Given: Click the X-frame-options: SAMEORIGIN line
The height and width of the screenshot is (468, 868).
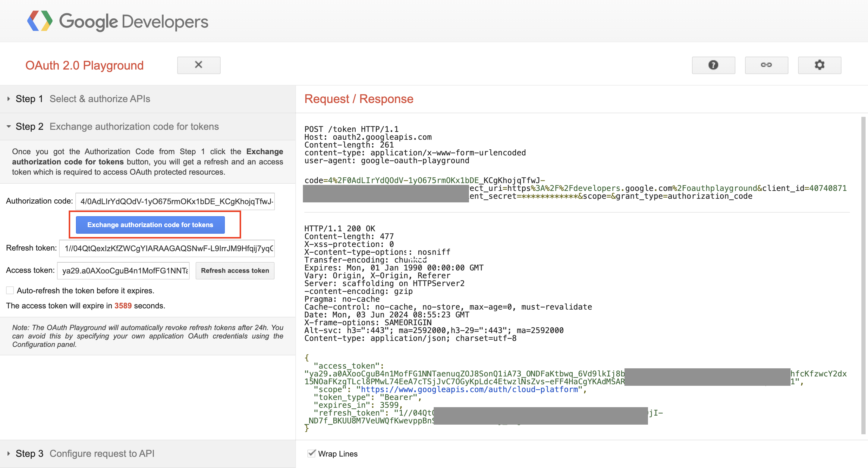Looking at the screenshot, I should tap(368, 322).
